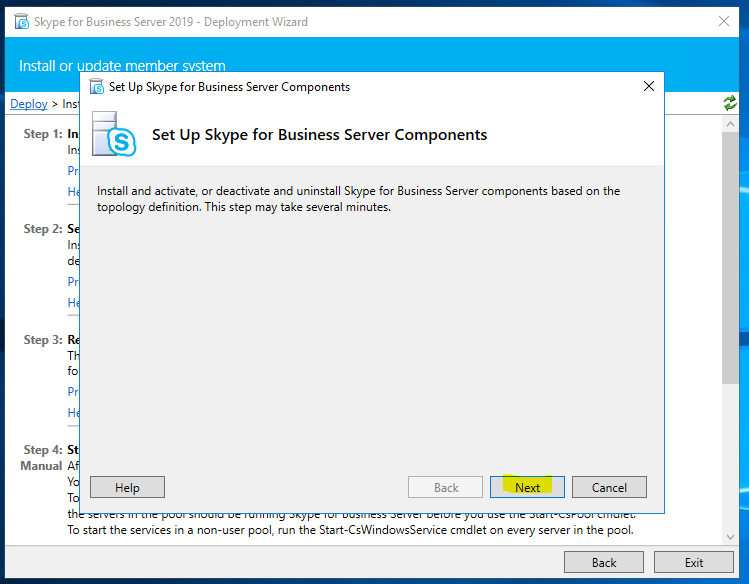Image resolution: width=749 pixels, height=584 pixels.
Task: Go Back in the Deployment Wizard footer
Action: (604, 562)
